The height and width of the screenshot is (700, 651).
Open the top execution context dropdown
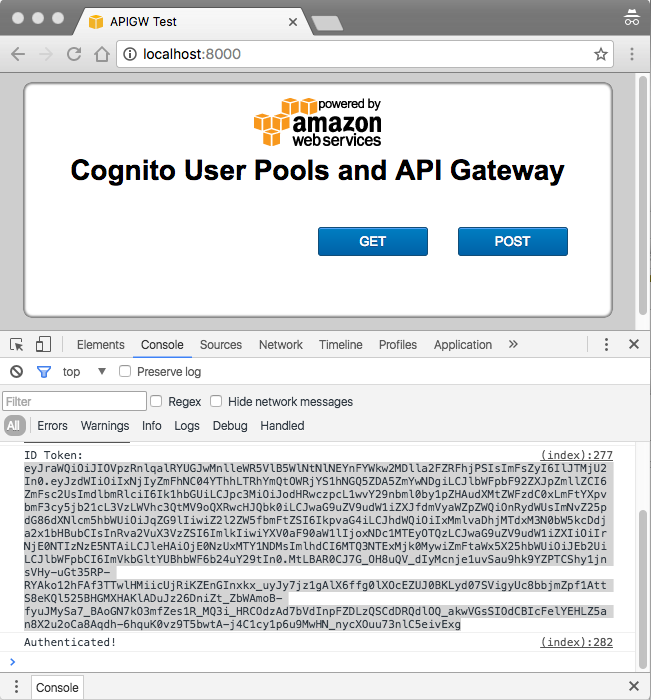point(84,371)
